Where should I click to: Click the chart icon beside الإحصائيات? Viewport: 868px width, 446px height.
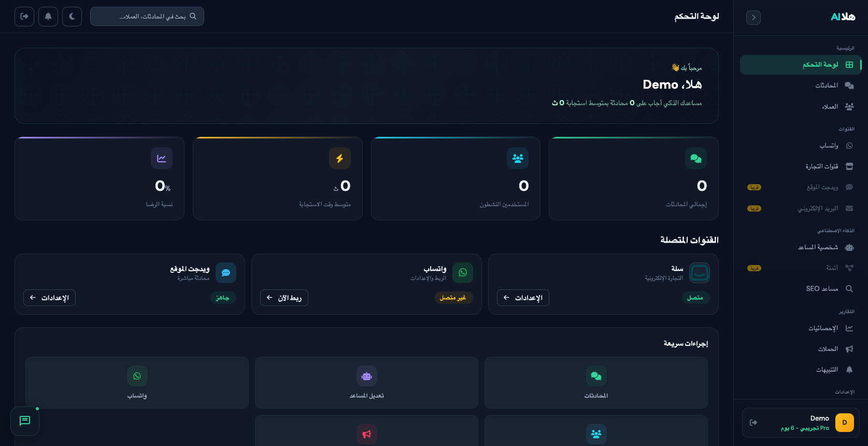849,328
